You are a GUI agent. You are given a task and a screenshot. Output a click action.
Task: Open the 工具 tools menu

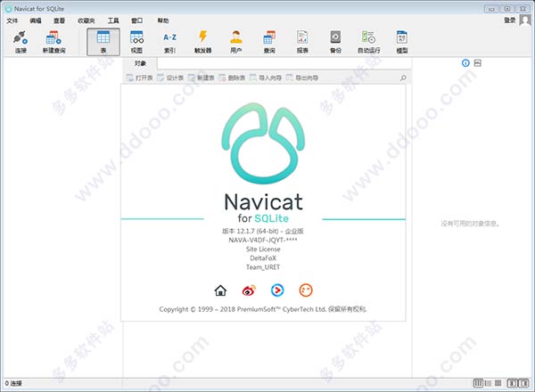pos(113,20)
